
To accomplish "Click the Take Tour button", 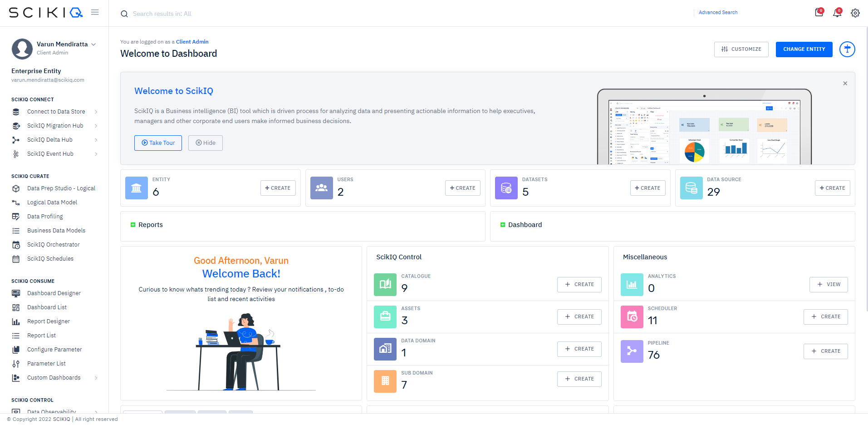I will [x=158, y=143].
